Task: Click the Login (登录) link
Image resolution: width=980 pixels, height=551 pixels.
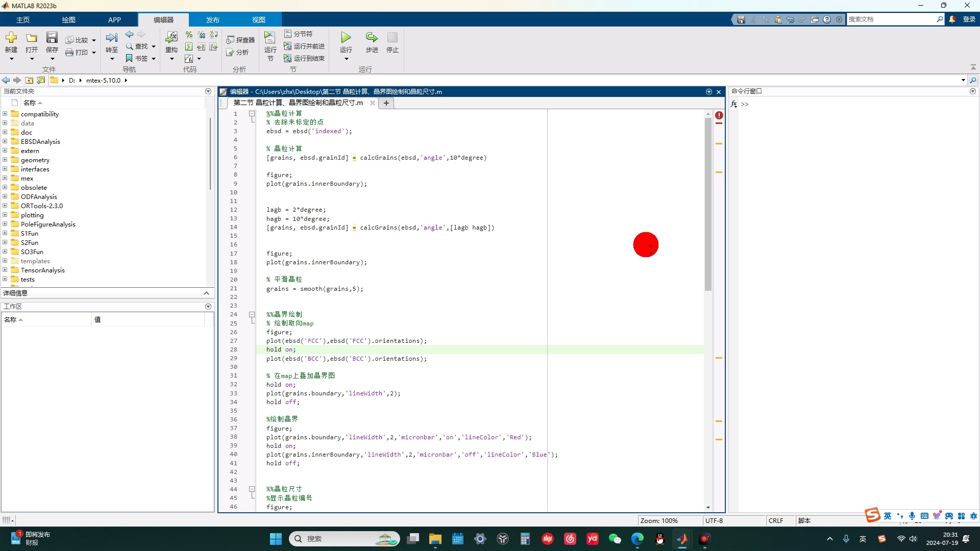Action: pos(969,19)
